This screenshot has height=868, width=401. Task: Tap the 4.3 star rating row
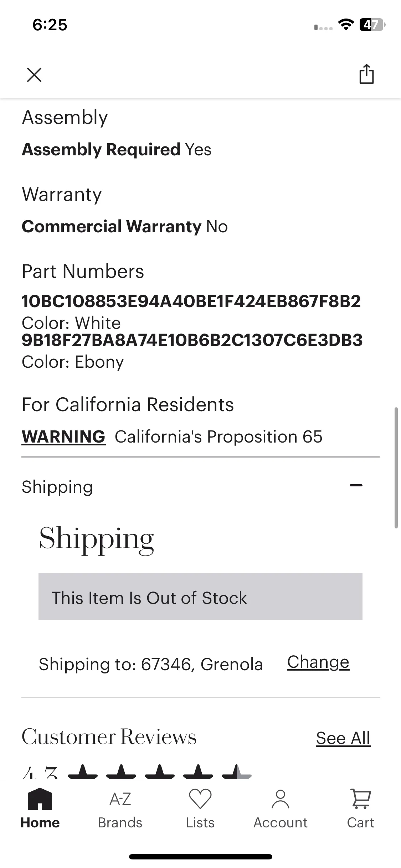click(137, 772)
